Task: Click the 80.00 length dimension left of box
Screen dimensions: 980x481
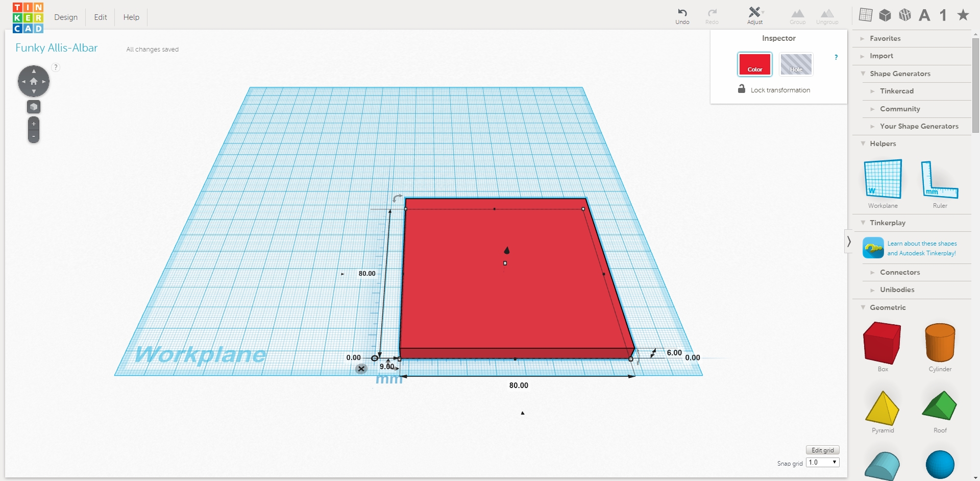Action: (367, 274)
